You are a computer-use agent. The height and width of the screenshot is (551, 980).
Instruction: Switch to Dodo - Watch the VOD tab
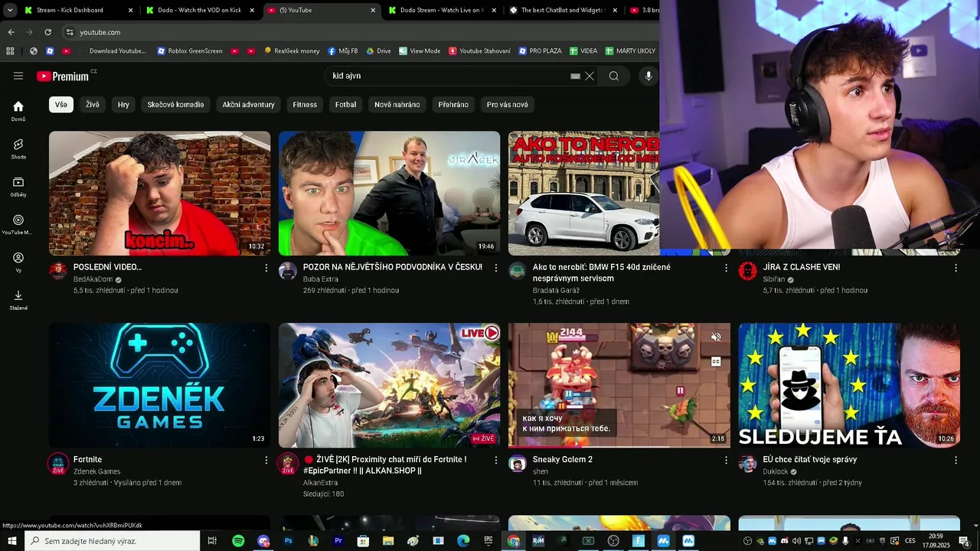pyautogui.click(x=199, y=10)
